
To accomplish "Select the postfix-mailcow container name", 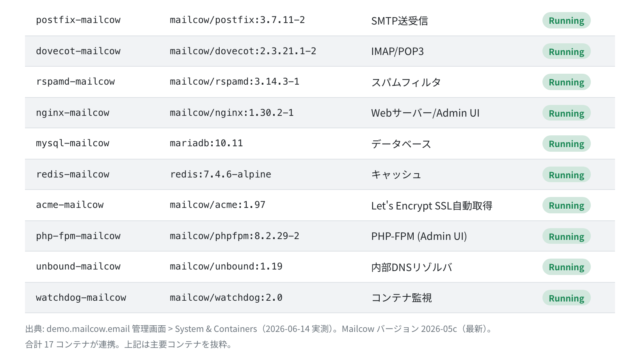I will (x=78, y=20).
